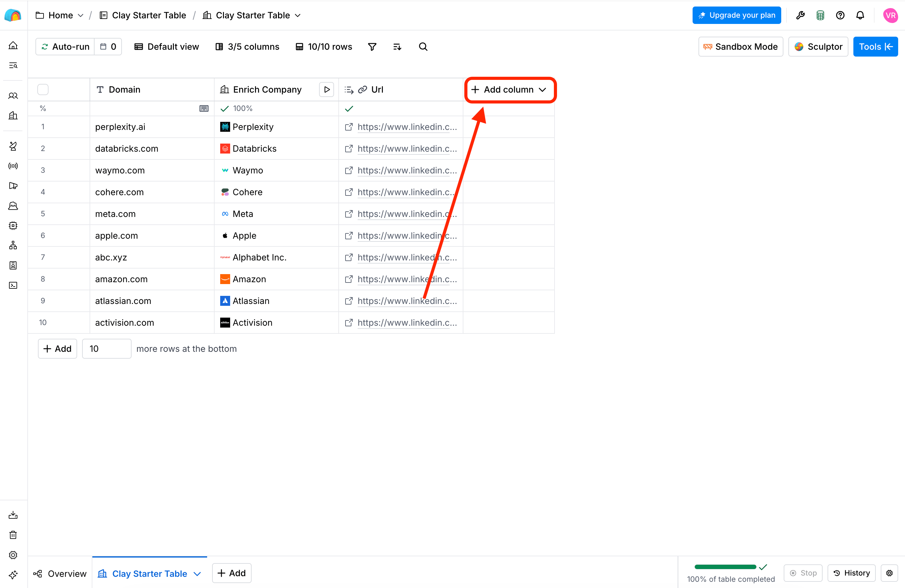This screenshot has height=588, width=905.
Task: Click Add to append more rows
Action: pyautogui.click(x=58, y=349)
